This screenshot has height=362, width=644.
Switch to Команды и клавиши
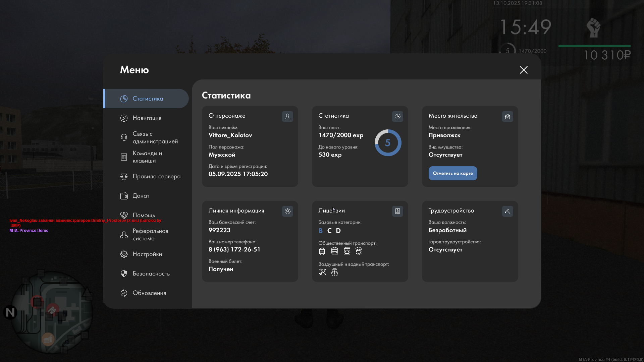pyautogui.click(x=147, y=157)
